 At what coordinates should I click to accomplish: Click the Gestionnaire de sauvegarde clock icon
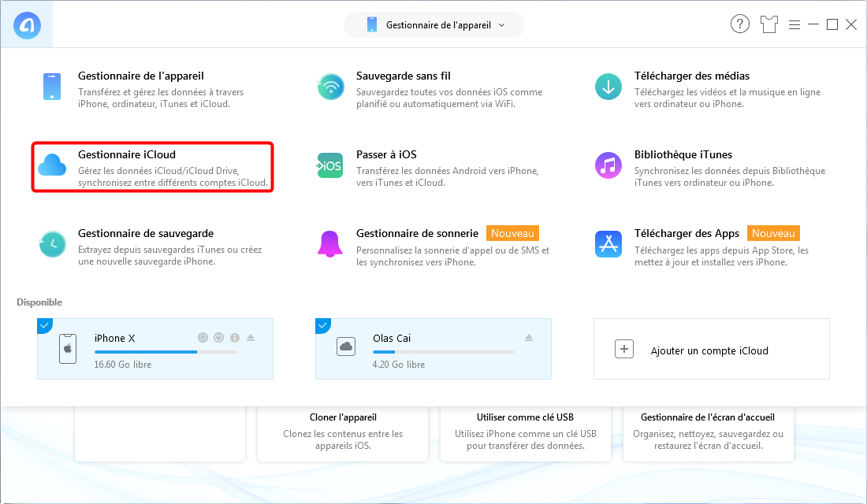click(x=53, y=244)
